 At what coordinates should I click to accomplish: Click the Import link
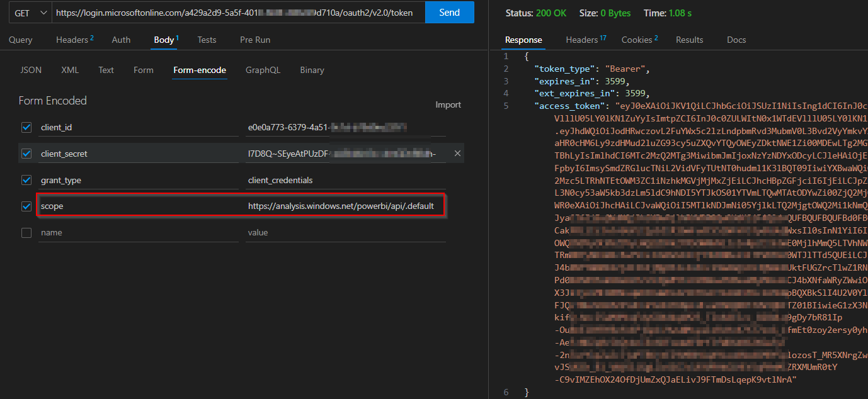pos(448,104)
